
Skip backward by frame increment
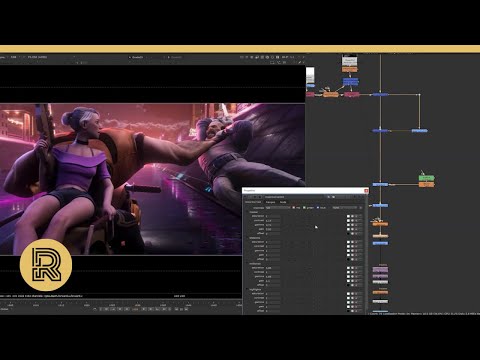click(x=176, y=309)
